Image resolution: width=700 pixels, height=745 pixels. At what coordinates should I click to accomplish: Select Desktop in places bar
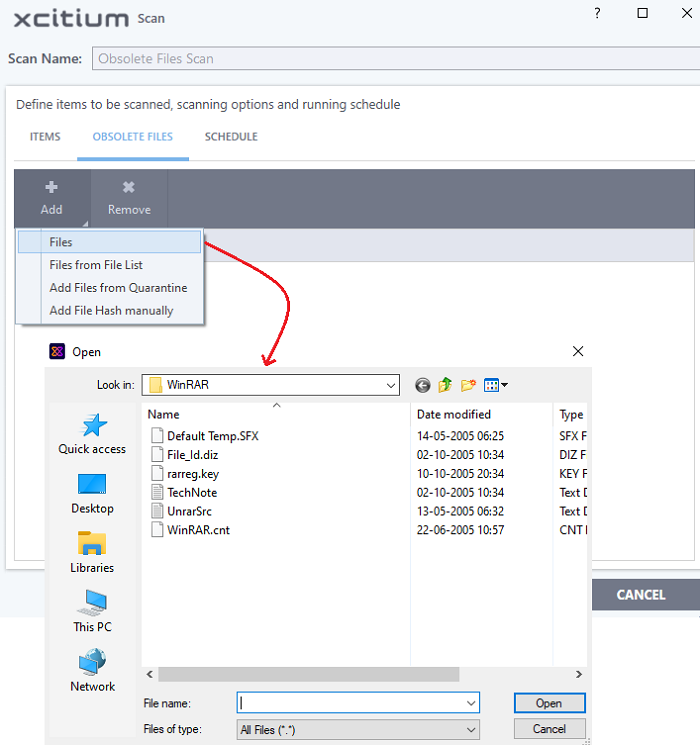click(x=92, y=494)
